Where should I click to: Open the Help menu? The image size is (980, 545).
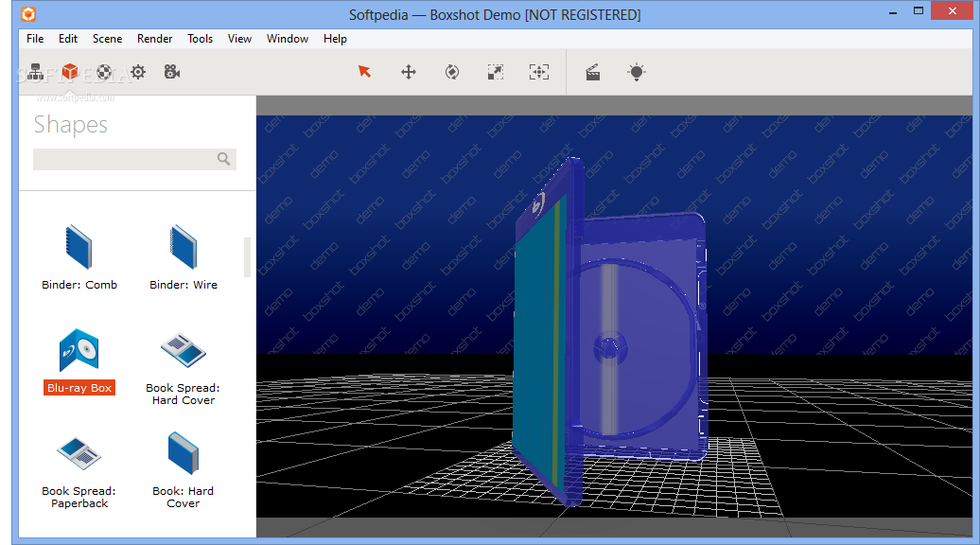coord(335,39)
